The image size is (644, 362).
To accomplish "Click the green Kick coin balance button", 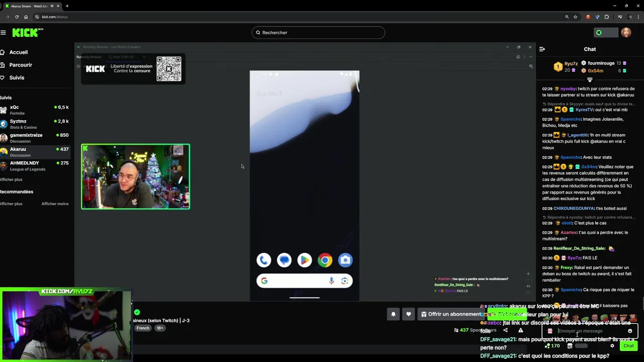I will click(x=605, y=33).
